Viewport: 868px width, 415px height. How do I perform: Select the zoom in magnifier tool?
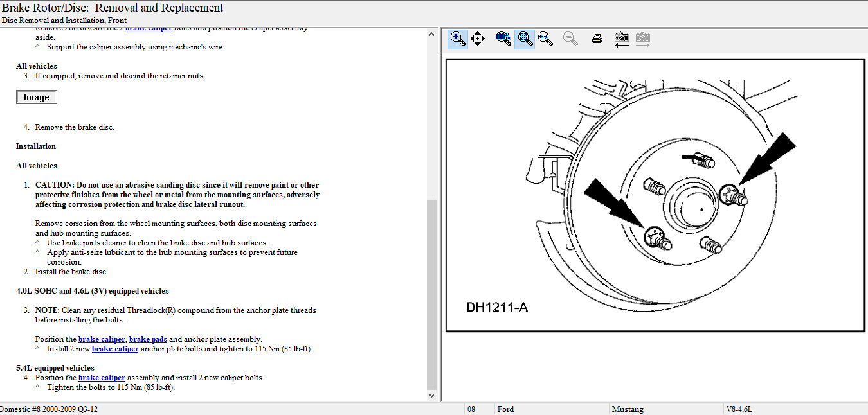458,39
